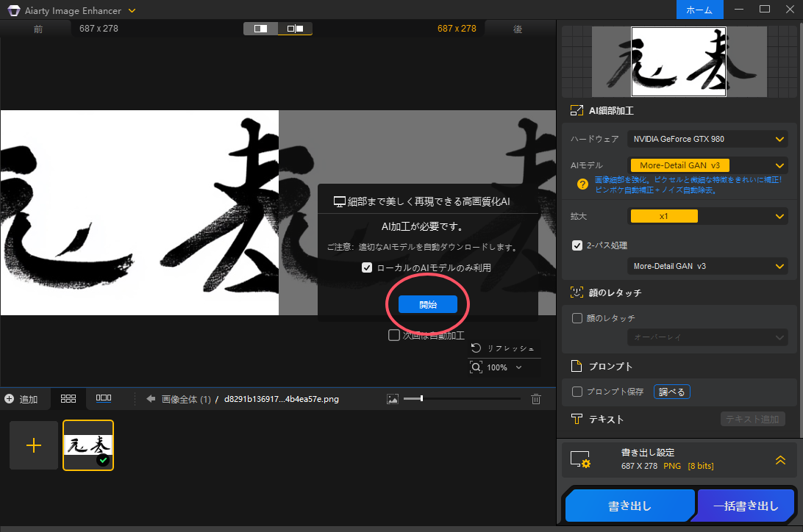Maximize the Aiarty window
Screen dimensions: 803x532
click(765, 10)
